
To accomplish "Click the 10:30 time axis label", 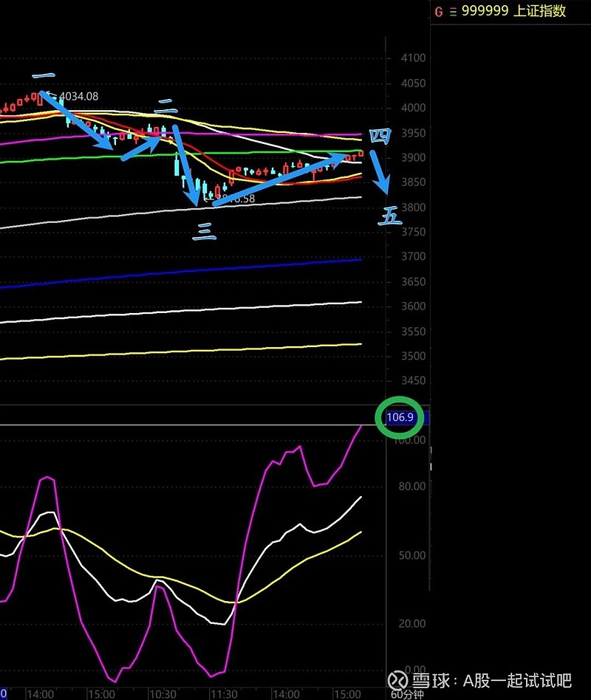I will (163, 694).
